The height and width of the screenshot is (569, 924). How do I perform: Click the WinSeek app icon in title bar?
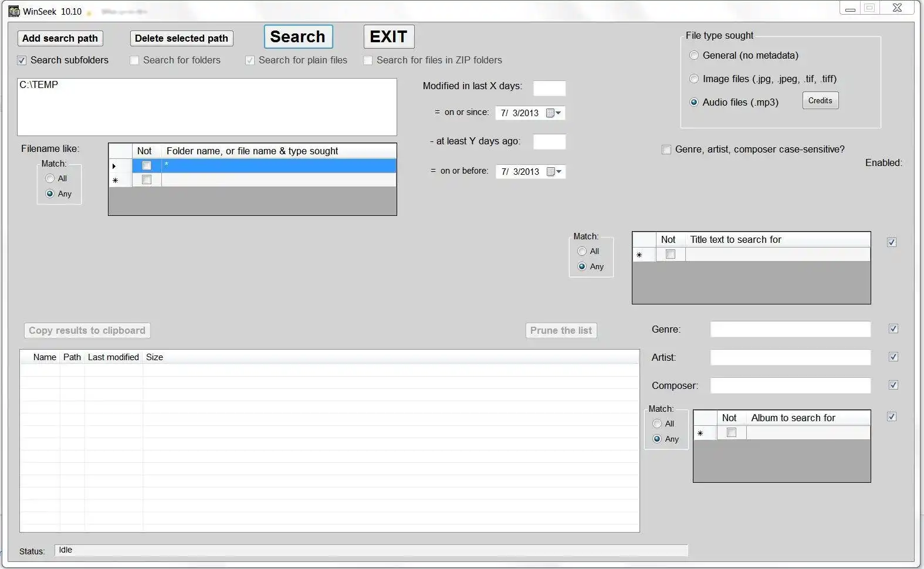coord(13,11)
